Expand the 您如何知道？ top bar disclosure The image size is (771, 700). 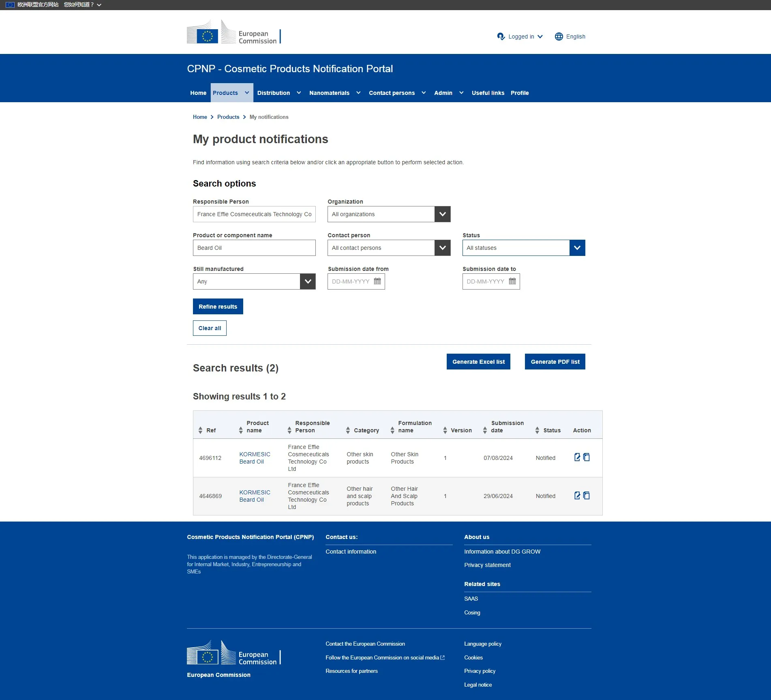[83, 5]
